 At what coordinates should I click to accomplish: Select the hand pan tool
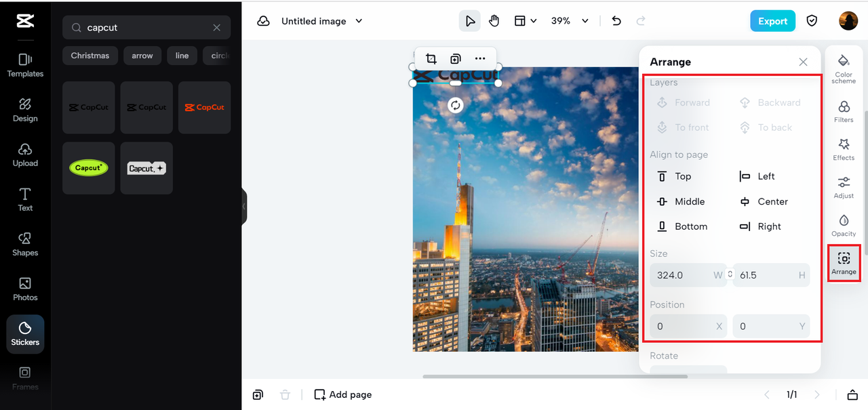coord(494,21)
